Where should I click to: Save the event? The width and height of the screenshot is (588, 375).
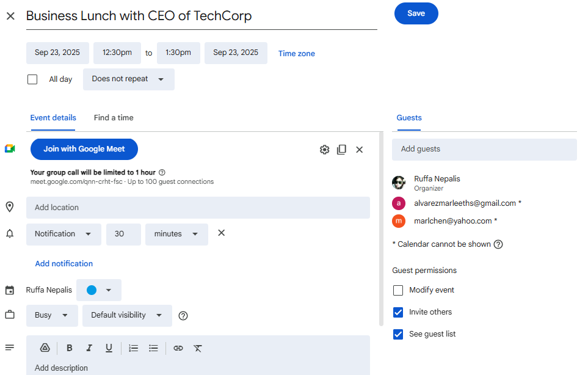tap(416, 13)
